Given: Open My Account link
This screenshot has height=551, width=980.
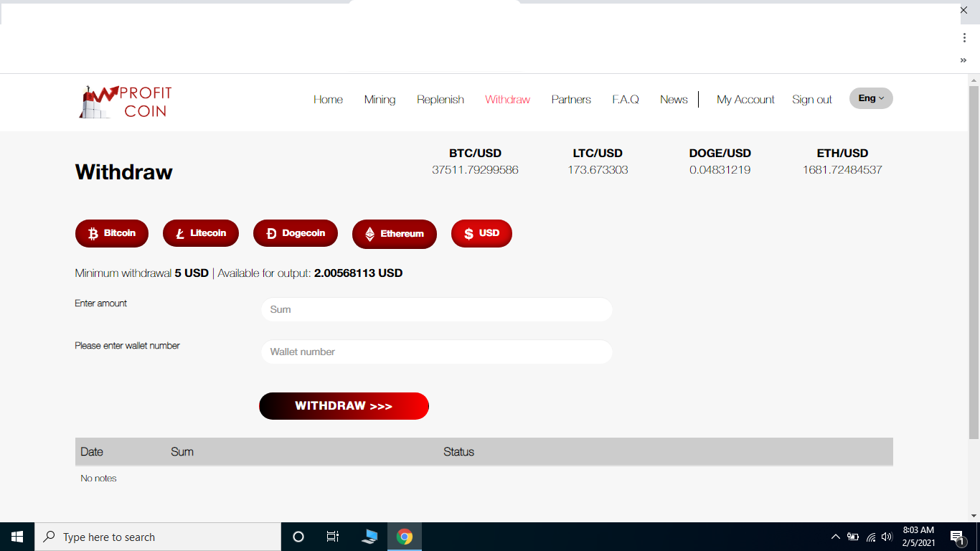Looking at the screenshot, I should tap(745, 100).
